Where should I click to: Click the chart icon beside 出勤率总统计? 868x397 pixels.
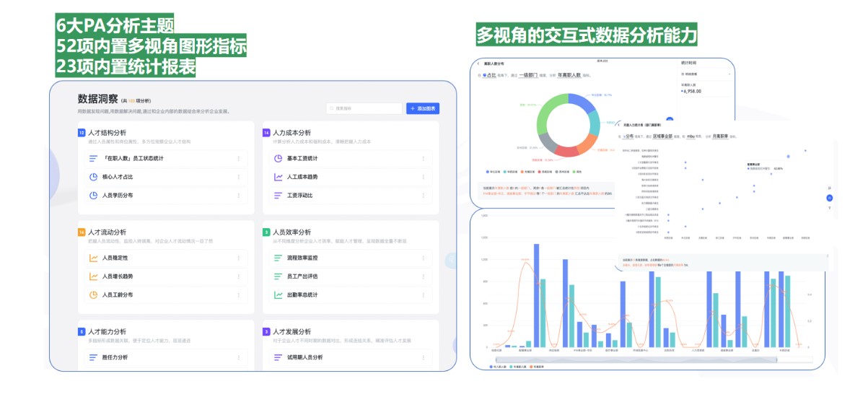click(x=278, y=295)
